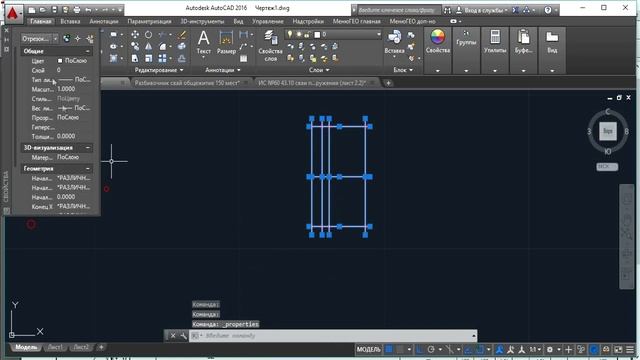Toggle snap mode in status bar

click(400, 349)
